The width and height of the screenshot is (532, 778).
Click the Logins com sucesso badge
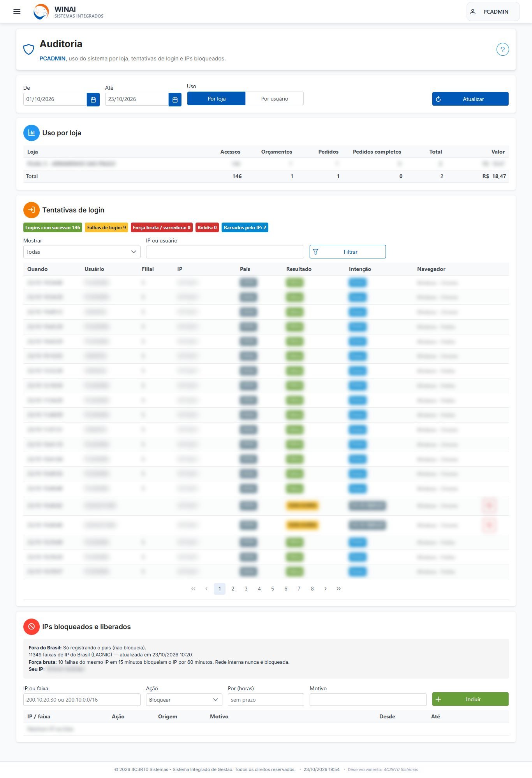[x=53, y=228]
